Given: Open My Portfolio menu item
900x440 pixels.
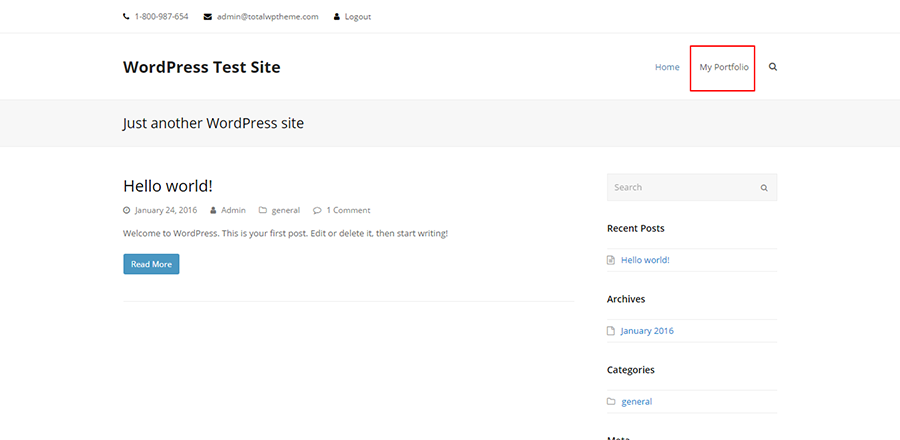Looking at the screenshot, I should (x=724, y=67).
